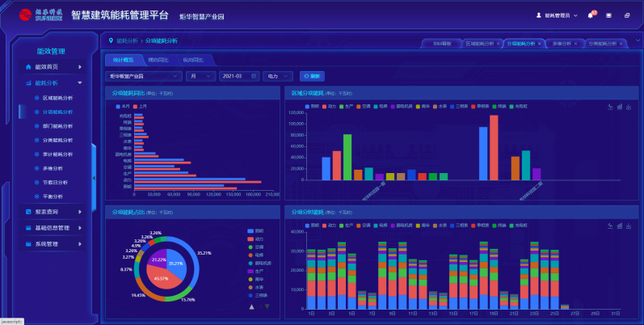
Task: Click the location pin icon in breadcrumb
Action: pyautogui.click(x=111, y=40)
